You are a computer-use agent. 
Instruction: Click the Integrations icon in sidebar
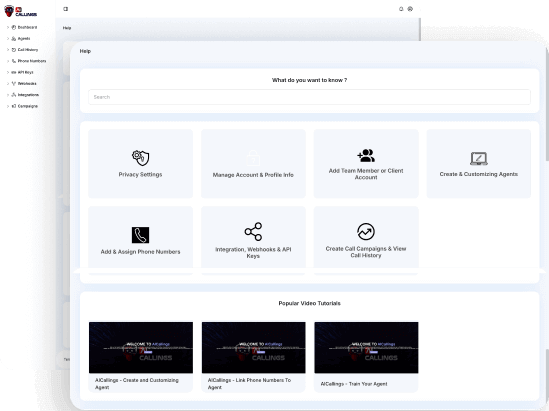pos(14,95)
